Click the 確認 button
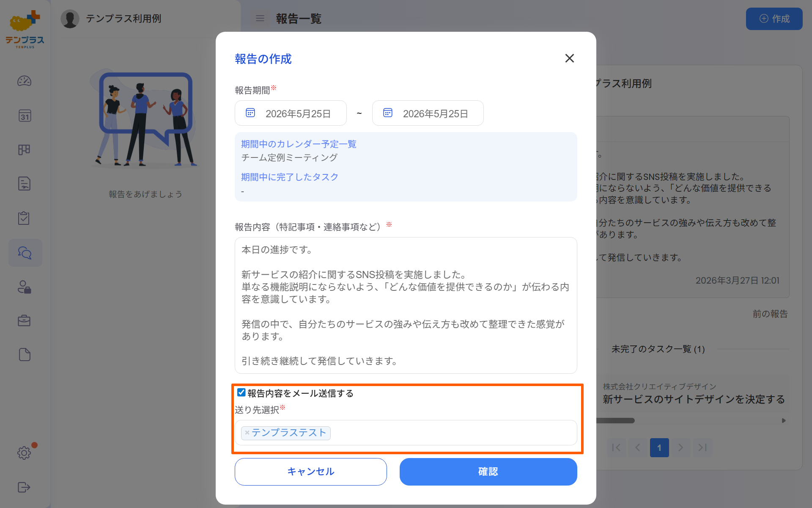The height and width of the screenshot is (508, 812). pyautogui.click(x=488, y=472)
